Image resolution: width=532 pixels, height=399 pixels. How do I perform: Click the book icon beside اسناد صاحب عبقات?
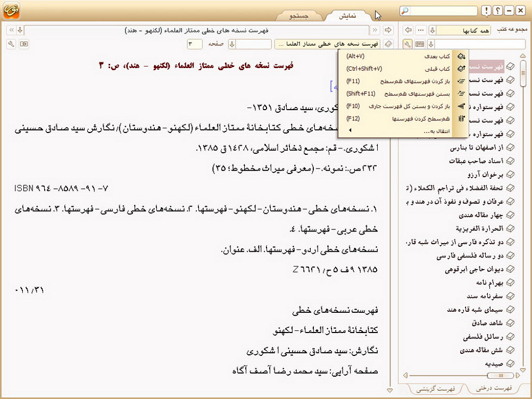click(x=510, y=161)
